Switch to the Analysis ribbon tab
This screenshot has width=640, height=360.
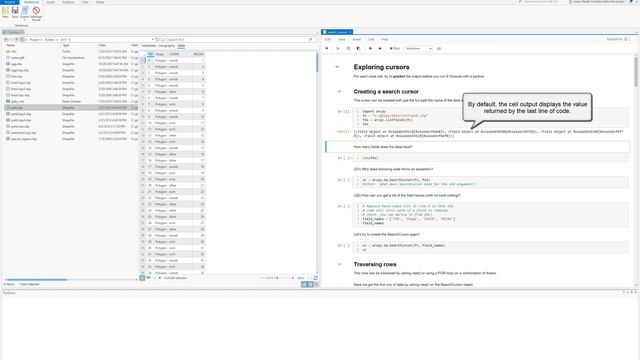tap(68, 2)
